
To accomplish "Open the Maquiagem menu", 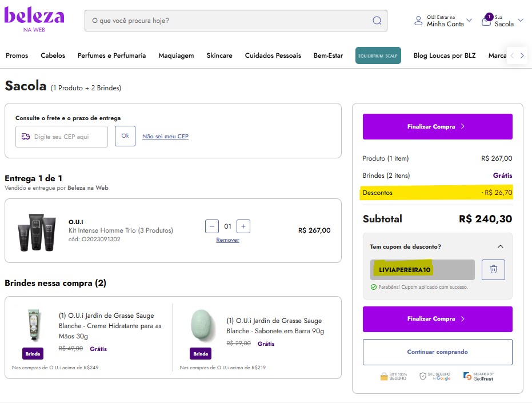I will click(x=176, y=55).
